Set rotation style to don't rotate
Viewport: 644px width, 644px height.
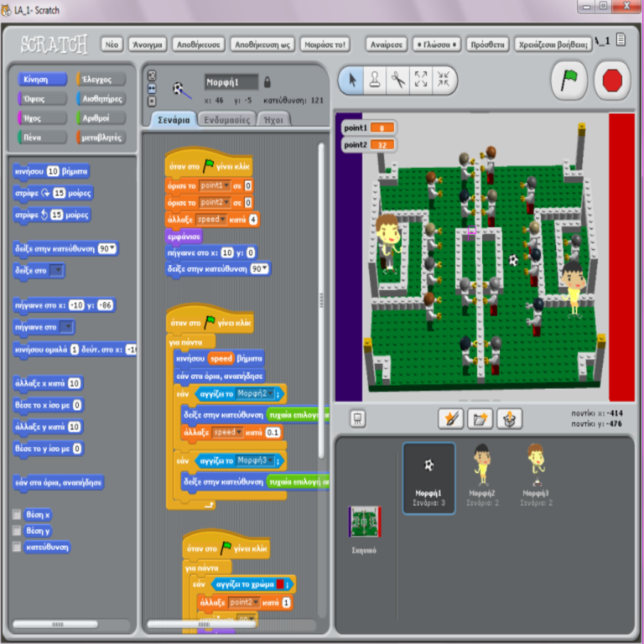pyautogui.click(x=152, y=101)
